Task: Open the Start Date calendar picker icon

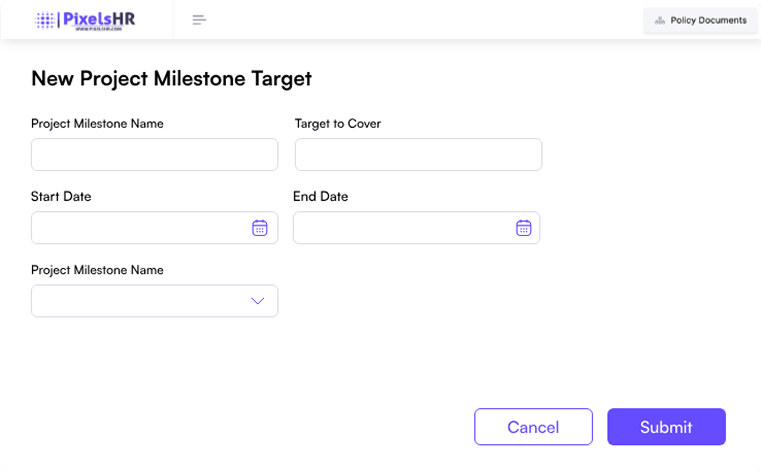Action: (x=259, y=228)
